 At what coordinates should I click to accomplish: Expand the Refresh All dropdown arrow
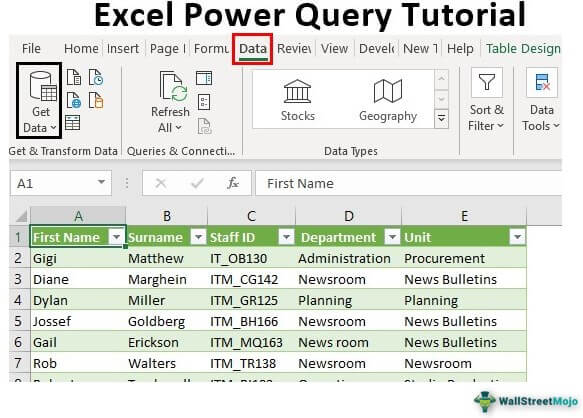tap(178, 128)
